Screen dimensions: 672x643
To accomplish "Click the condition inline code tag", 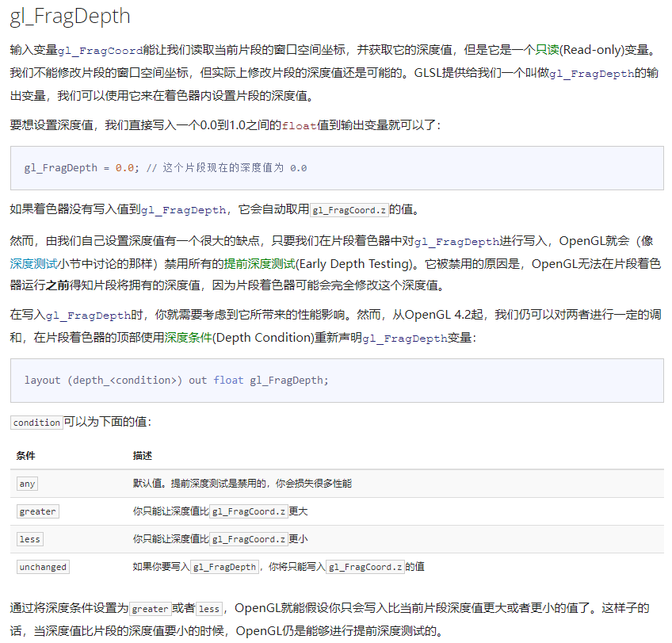I will tap(36, 422).
